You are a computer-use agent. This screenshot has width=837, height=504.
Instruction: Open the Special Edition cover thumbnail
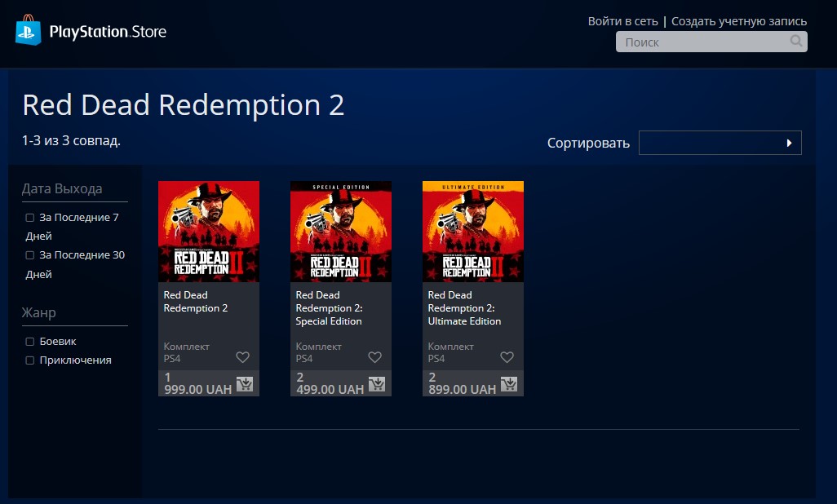340,231
